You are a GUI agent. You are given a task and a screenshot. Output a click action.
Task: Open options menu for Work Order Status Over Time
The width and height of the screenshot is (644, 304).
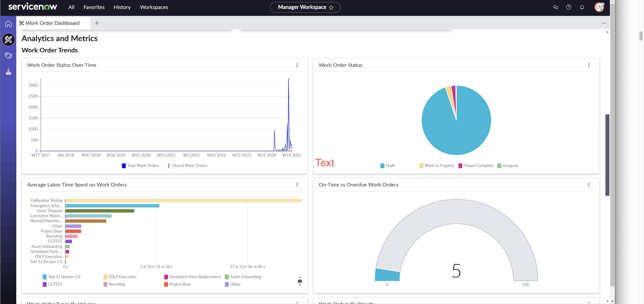(x=297, y=65)
